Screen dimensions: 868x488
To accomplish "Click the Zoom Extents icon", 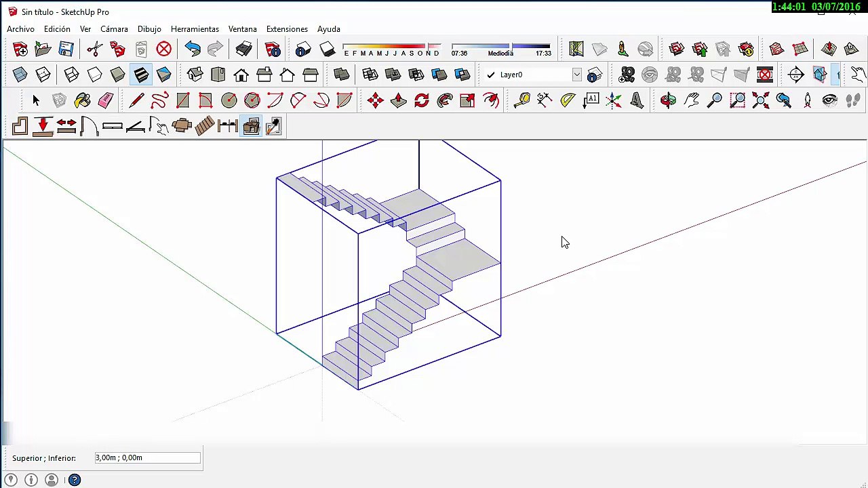I will (760, 100).
